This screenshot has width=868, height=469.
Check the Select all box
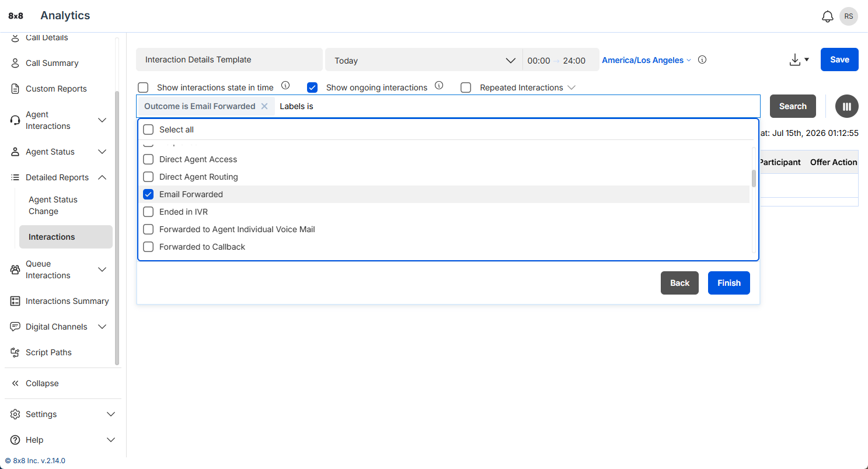pyautogui.click(x=148, y=129)
